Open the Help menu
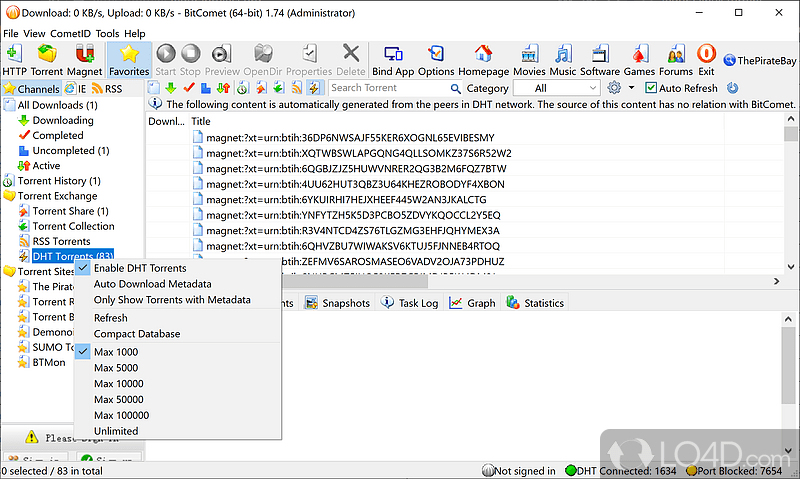Viewport: 800px width, 479px height. pos(135,34)
